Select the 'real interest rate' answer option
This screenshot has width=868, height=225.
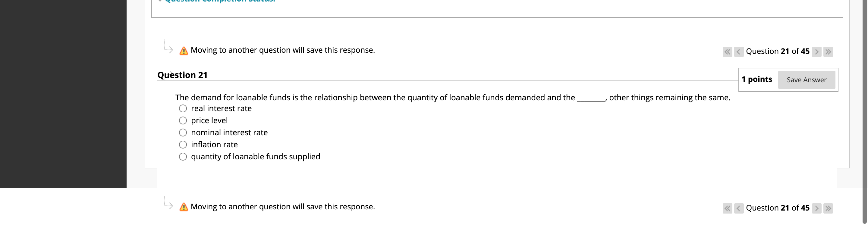(x=183, y=108)
